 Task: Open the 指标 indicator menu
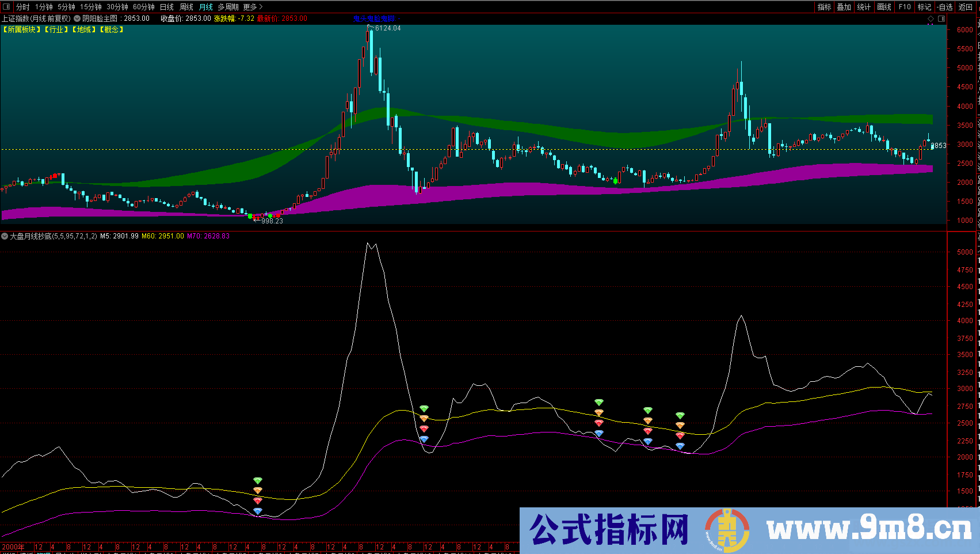[824, 7]
